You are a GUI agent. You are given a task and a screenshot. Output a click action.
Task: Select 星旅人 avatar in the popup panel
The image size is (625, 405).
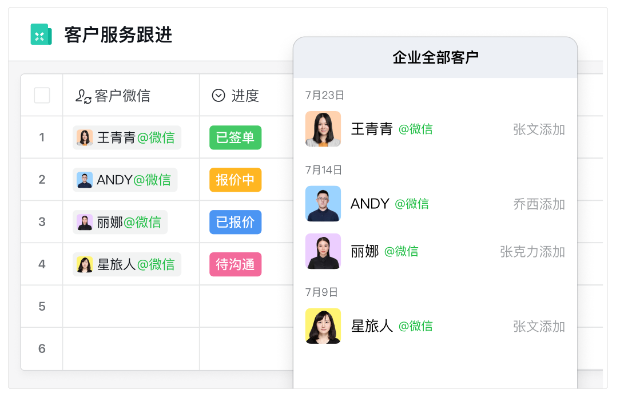323,326
